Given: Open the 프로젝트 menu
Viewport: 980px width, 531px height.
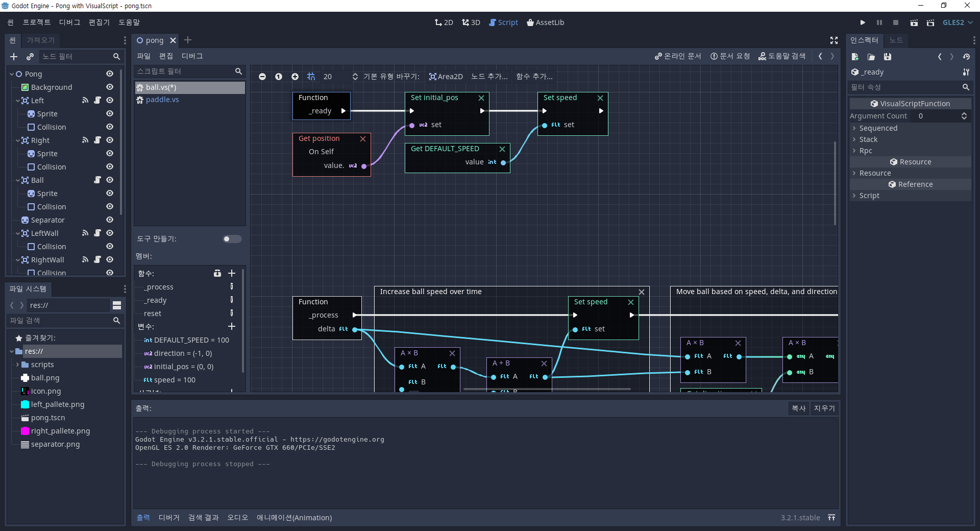Looking at the screenshot, I should pyautogui.click(x=37, y=22).
